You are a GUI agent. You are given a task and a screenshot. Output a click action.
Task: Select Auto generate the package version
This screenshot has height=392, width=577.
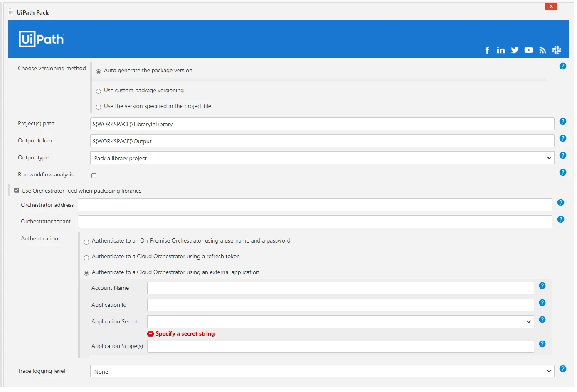tap(99, 71)
